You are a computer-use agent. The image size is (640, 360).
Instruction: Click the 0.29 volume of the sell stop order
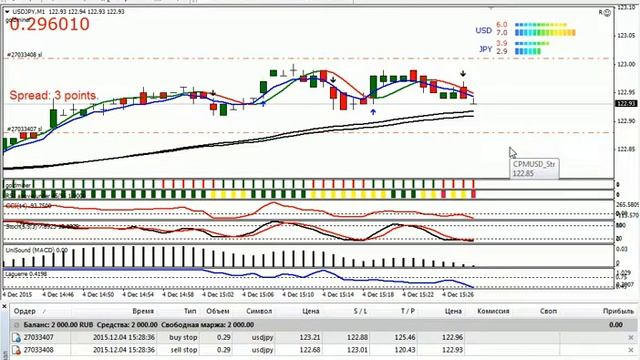pyautogui.click(x=224, y=350)
